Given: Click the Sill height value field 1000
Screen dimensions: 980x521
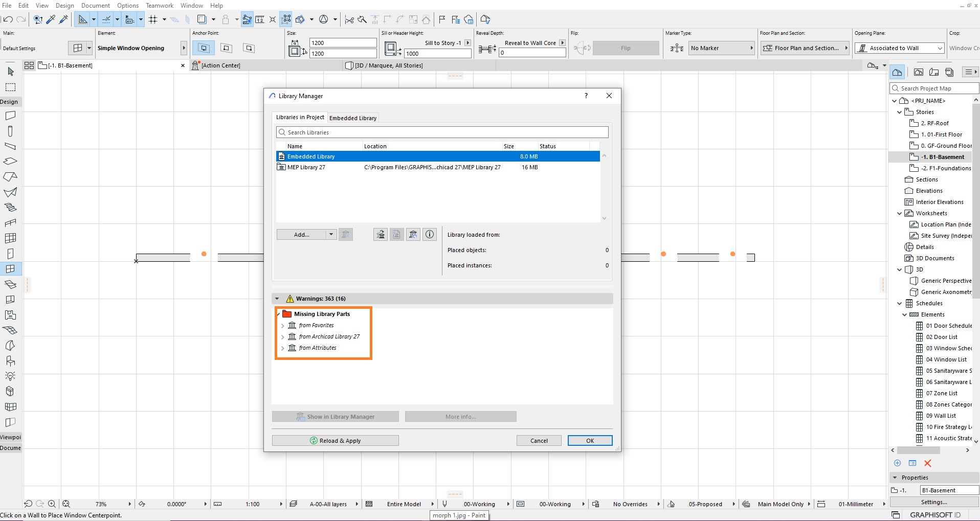Looking at the screenshot, I should pyautogui.click(x=438, y=54).
